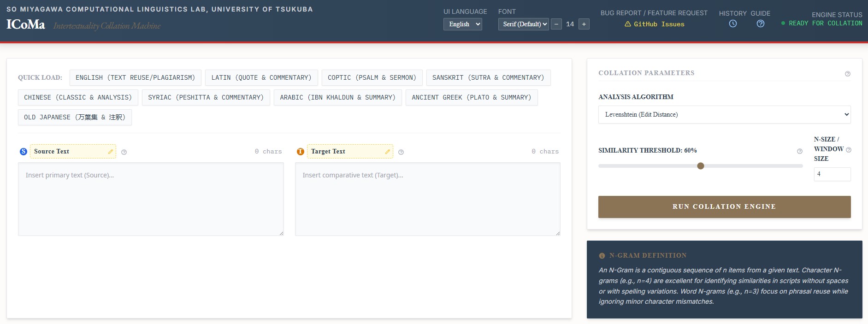The width and height of the screenshot is (868, 324).
Task: Click the green engine status dot
Action: pyautogui.click(x=783, y=23)
